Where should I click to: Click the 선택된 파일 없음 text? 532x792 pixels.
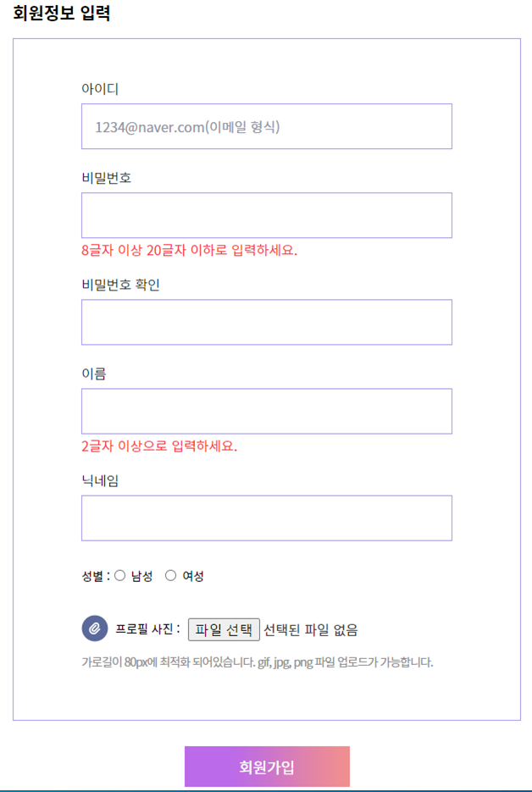pos(311,629)
